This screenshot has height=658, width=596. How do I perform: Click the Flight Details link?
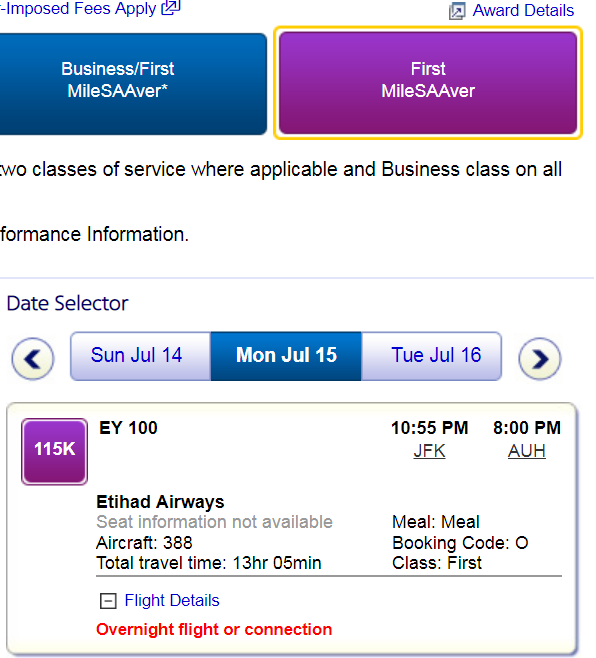[172, 601]
